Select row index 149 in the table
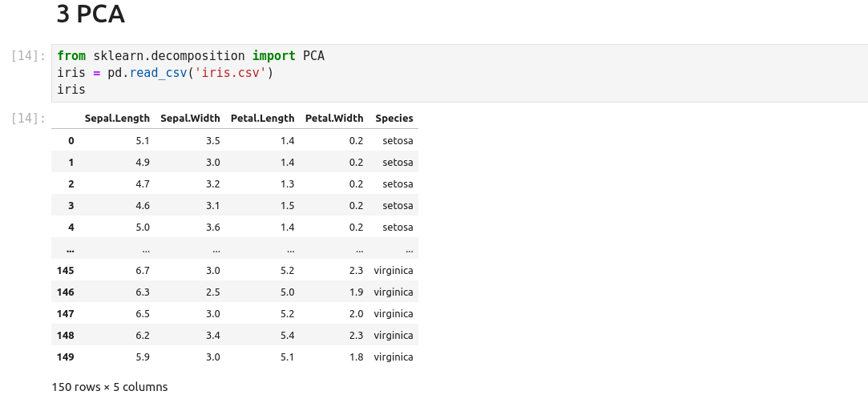 pyautogui.click(x=65, y=357)
